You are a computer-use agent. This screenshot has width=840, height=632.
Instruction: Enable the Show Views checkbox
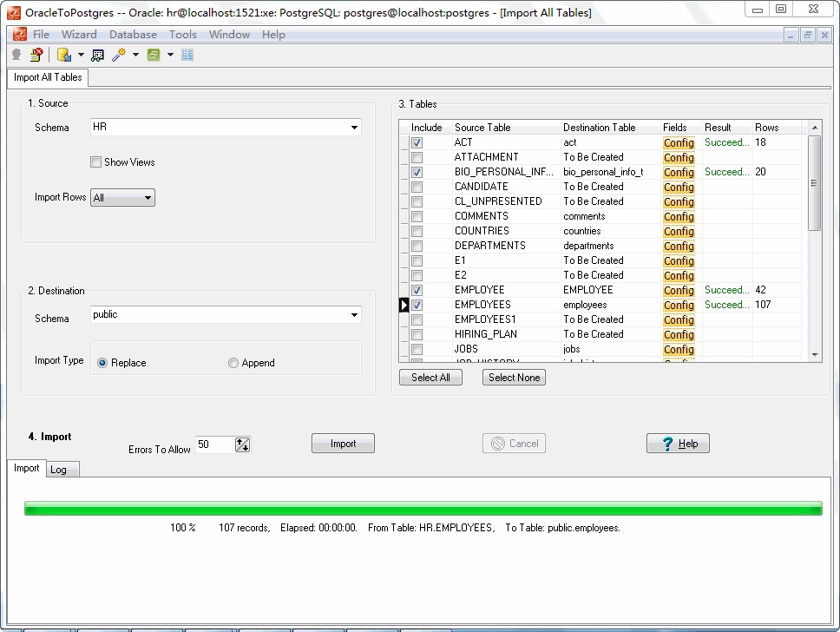[x=96, y=161]
